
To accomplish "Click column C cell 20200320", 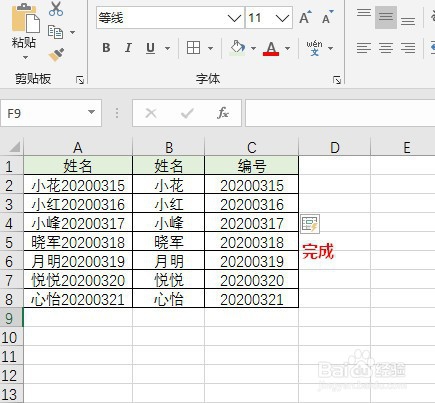I will [x=252, y=280].
